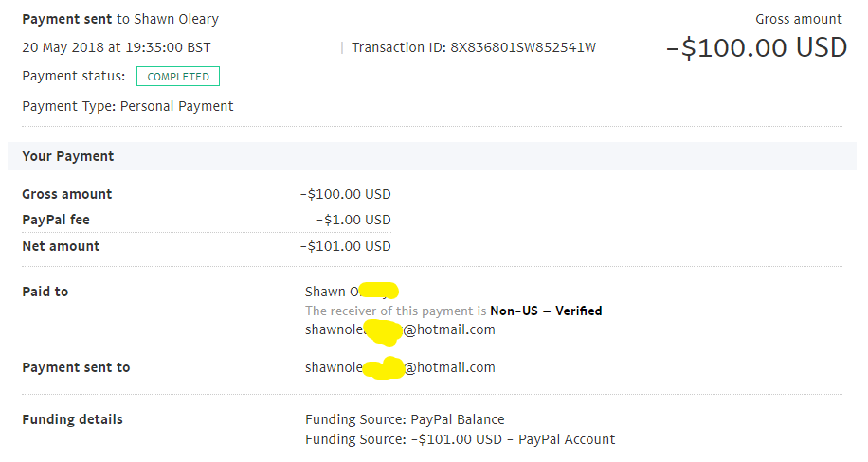Click the recipient name under Paid to

point(352,291)
